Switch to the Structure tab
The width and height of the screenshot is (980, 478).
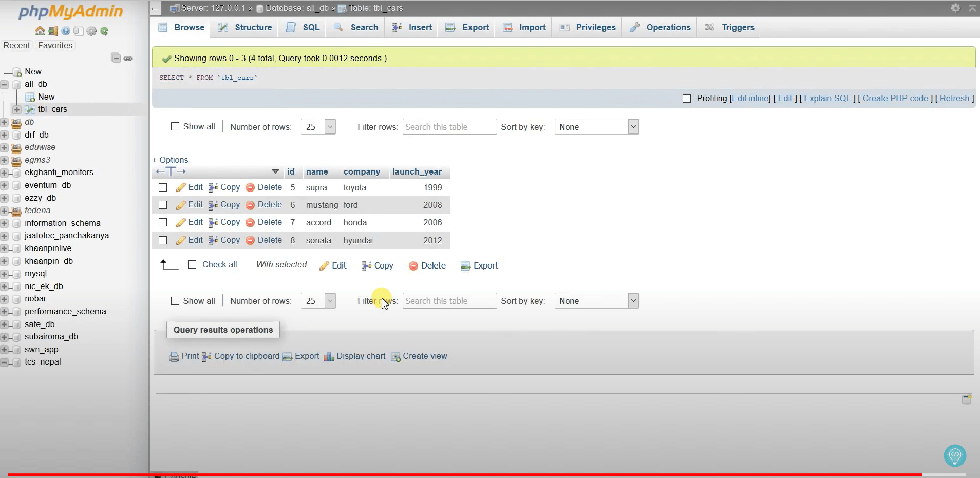[x=253, y=28]
